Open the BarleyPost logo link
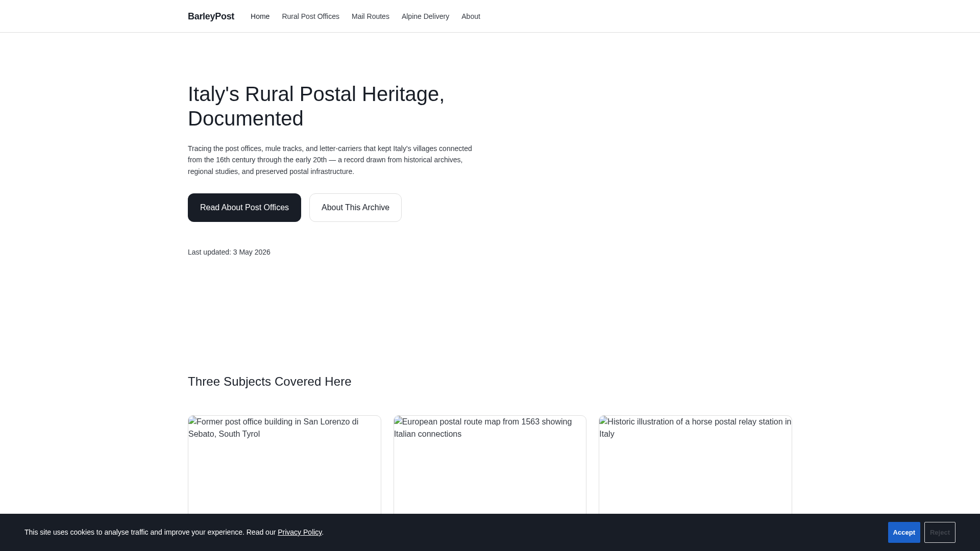 [x=211, y=16]
